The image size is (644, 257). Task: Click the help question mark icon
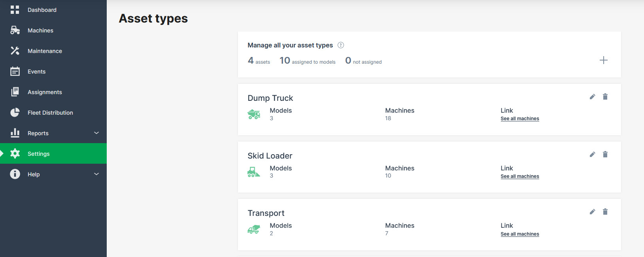click(341, 45)
